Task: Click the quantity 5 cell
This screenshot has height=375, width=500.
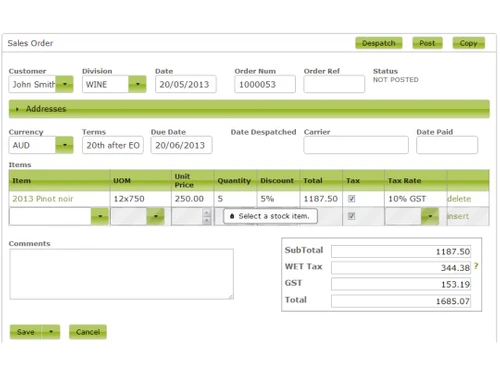Action: pyautogui.click(x=235, y=199)
